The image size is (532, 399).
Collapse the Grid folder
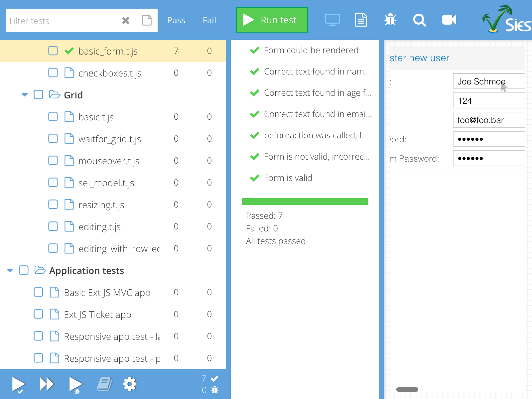(x=24, y=95)
